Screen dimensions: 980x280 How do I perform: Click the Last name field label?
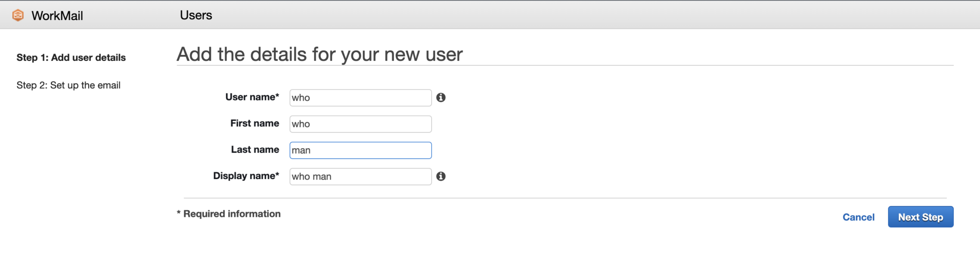point(255,149)
